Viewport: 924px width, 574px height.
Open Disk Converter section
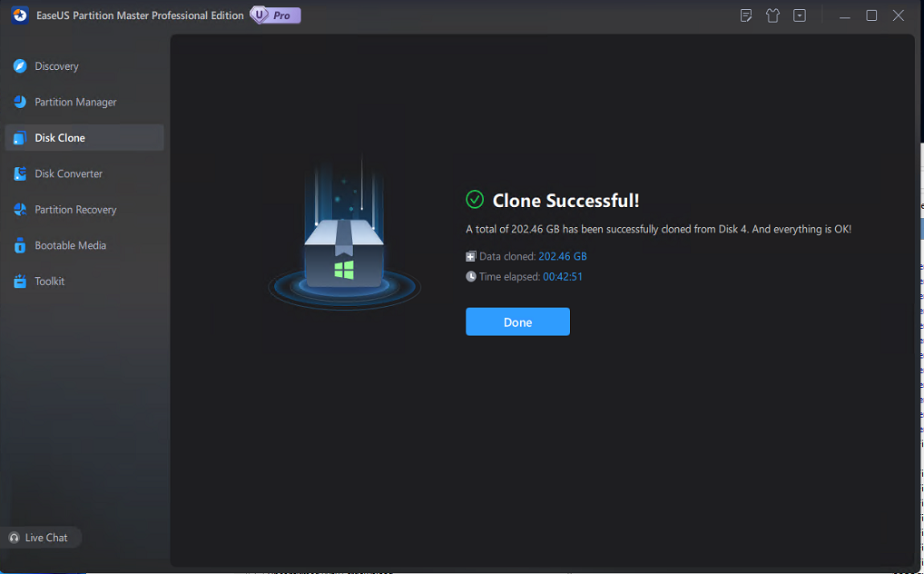tap(84, 173)
